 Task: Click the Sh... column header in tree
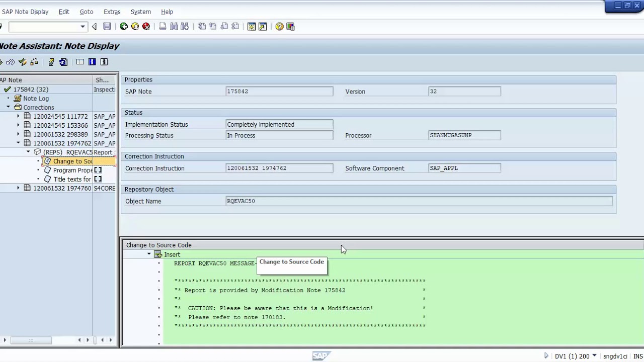click(x=105, y=80)
